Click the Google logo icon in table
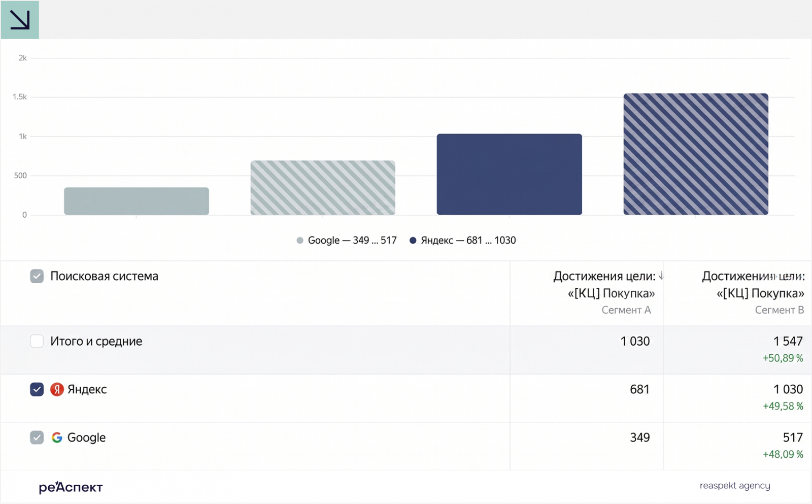812x504 pixels. (57, 438)
